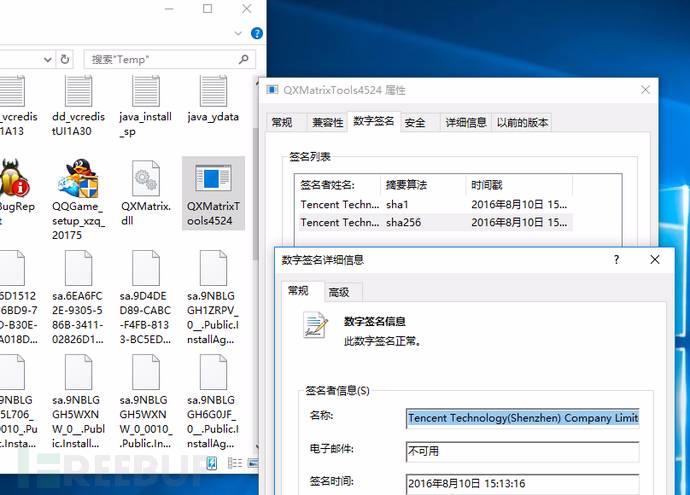
Task: Refresh the Temp folder view
Action: click(x=65, y=59)
